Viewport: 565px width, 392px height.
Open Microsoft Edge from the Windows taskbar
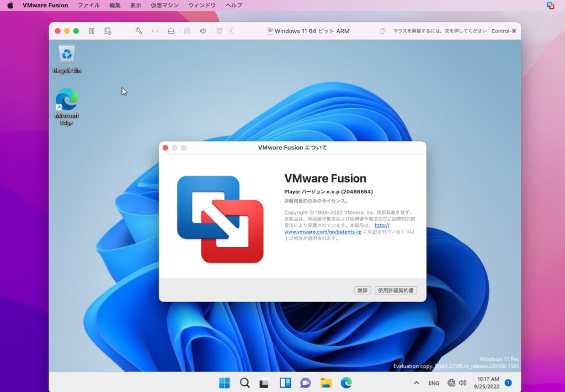pos(346,383)
